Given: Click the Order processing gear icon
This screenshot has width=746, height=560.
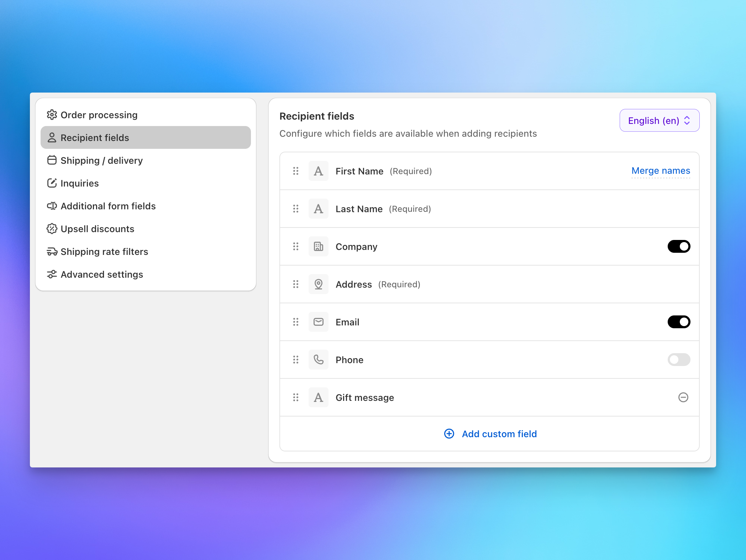Looking at the screenshot, I should [52, 115].
